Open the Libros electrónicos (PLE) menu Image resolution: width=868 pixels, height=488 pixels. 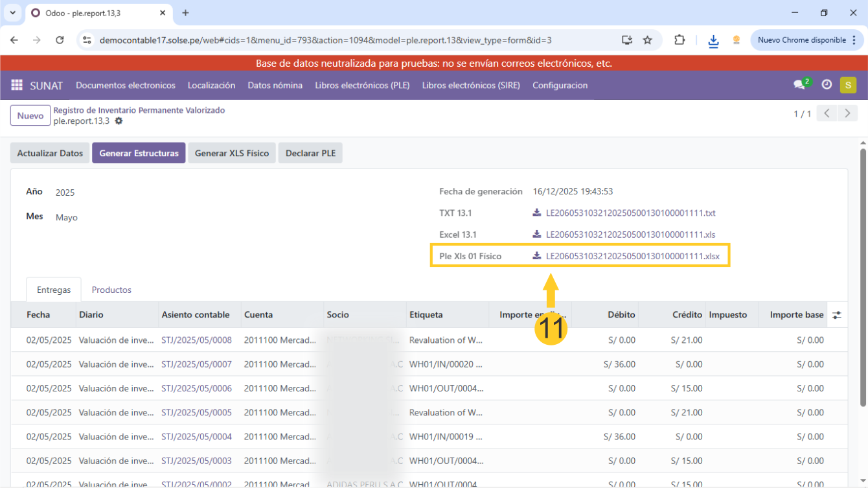pyautogui.click(x=362, y=86)
